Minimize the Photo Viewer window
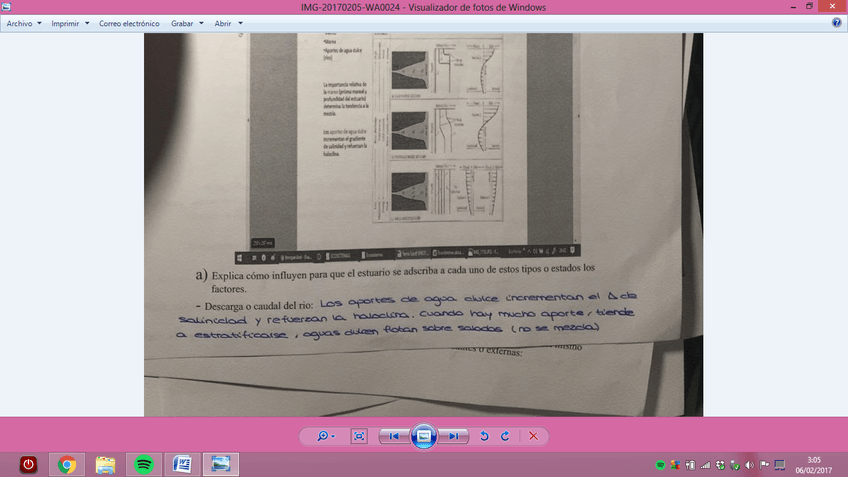 pos(793,6)
